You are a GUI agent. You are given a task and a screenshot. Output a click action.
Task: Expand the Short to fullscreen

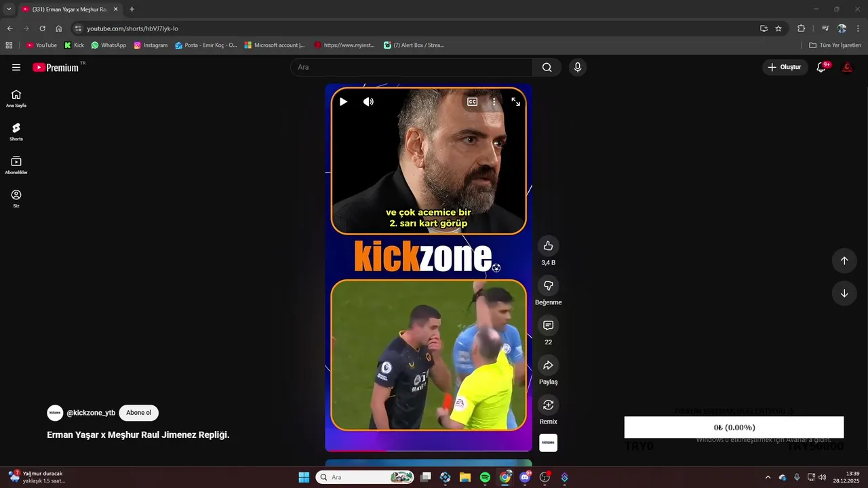pos(516,102)
